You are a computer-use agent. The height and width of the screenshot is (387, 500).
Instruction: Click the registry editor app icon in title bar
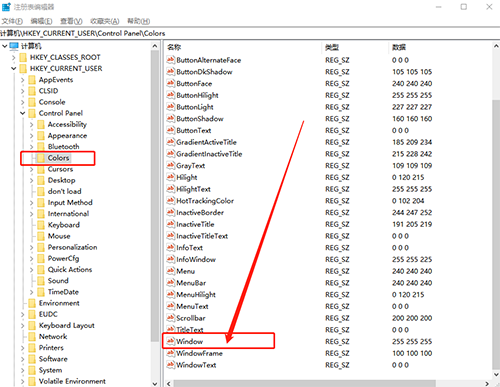point(6,7)
